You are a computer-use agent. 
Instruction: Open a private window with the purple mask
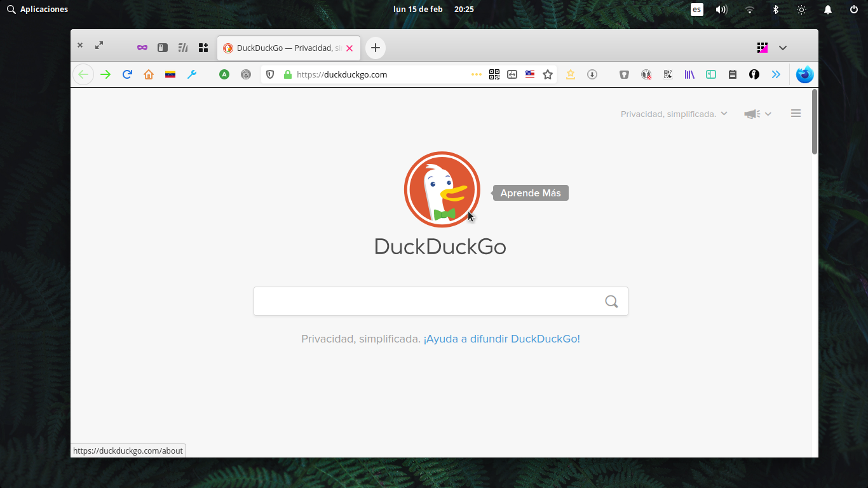coord(142,48)
